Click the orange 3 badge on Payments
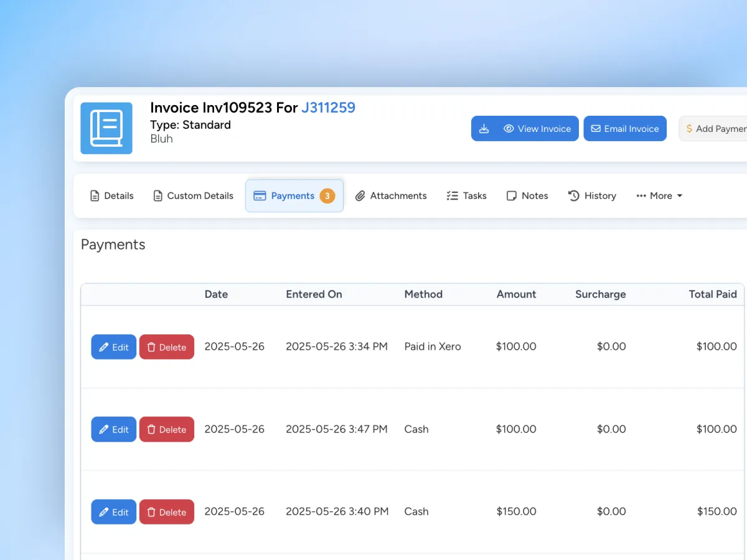Viewport: 747px width, 560px height. click(327, 196)
